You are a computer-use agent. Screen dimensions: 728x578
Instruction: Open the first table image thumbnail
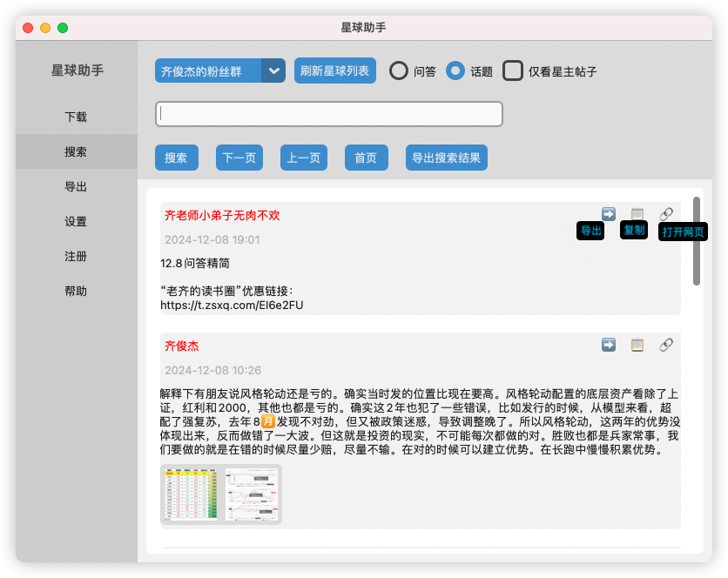pyautogui.click(x=191, y=494)
